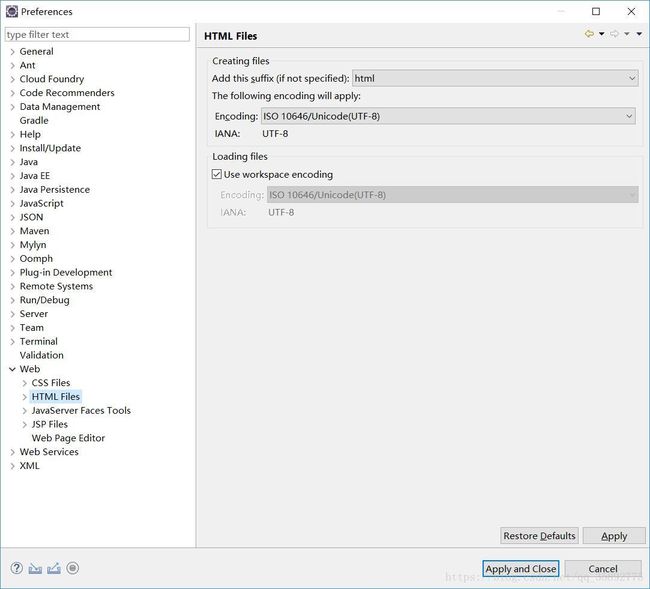Select Web Page Editor page
Image resolution: width=650 pixels, height=589 pixels.
pos(68,438)
